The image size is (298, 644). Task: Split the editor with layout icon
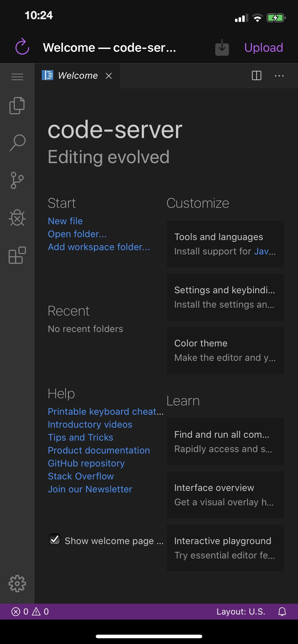257,75
